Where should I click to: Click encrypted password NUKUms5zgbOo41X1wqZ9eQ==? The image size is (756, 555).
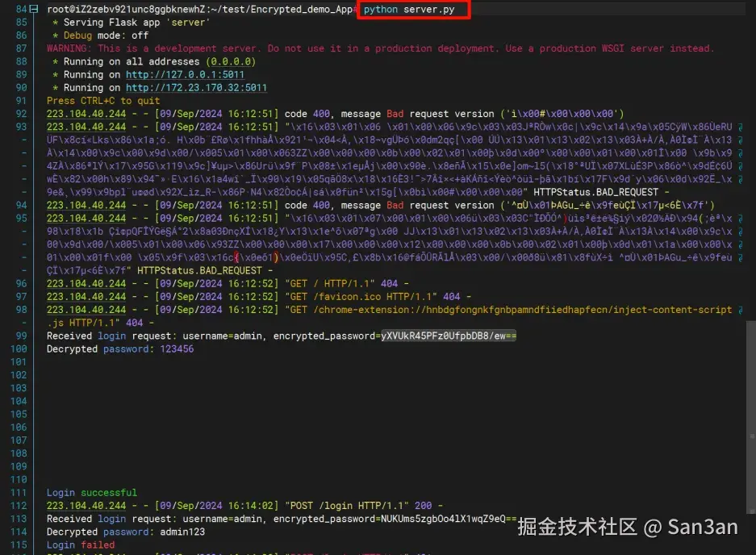tap(449, 519)
